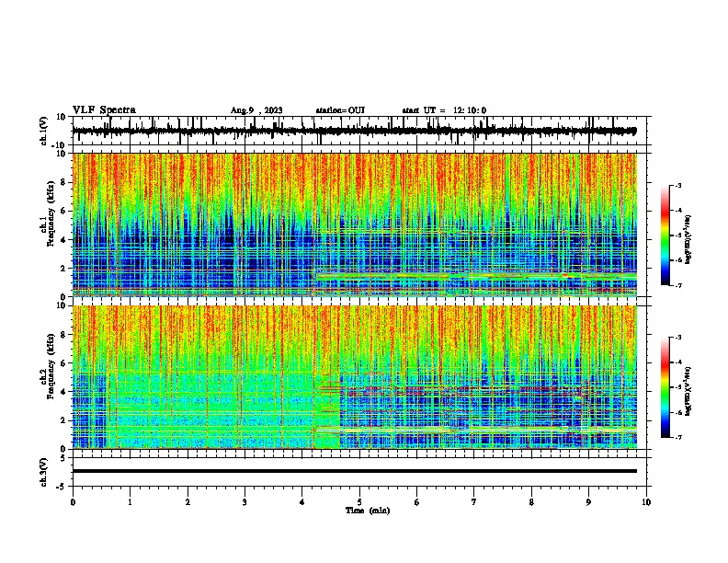This screenshot has width=728, height=563.
Task: Click x-axis tick label '3'
Action: tap(245, 502)
